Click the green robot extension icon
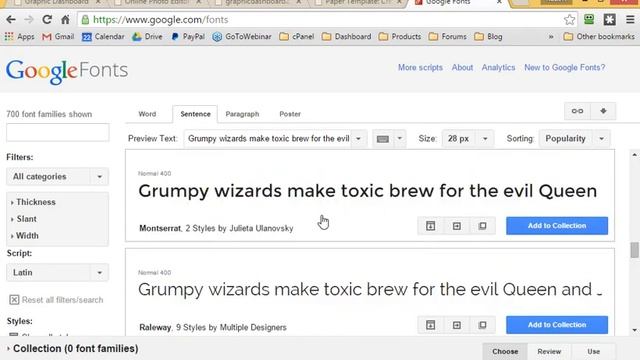Viewport: 640px width, 360px height. (x=589, y=19)
